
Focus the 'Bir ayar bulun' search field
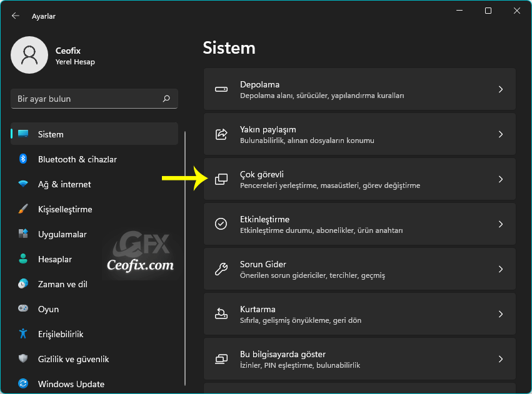click(94, 99)
